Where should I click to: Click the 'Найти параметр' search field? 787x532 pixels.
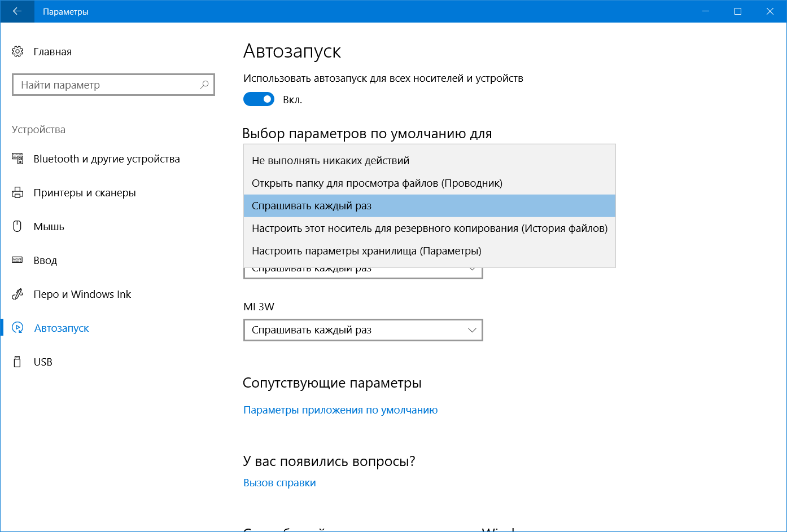tap(107, 85)
